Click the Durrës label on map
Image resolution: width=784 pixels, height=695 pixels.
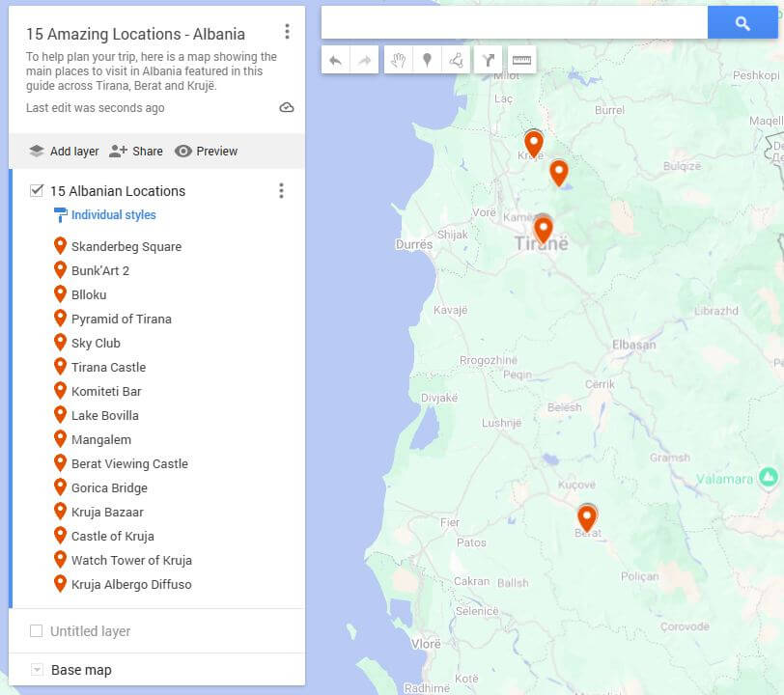click(414, 244)
